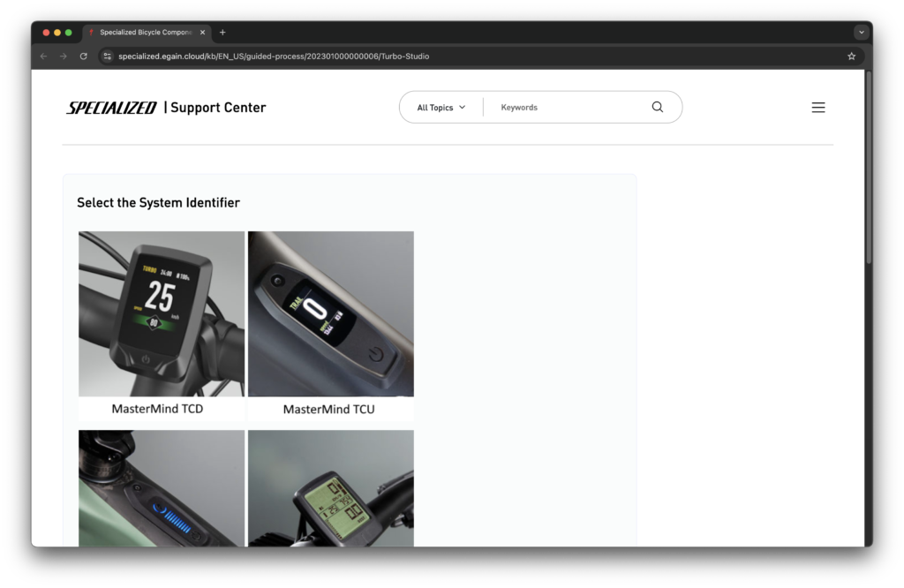Select the MasterMind TCD display image

tap(161, 313)
